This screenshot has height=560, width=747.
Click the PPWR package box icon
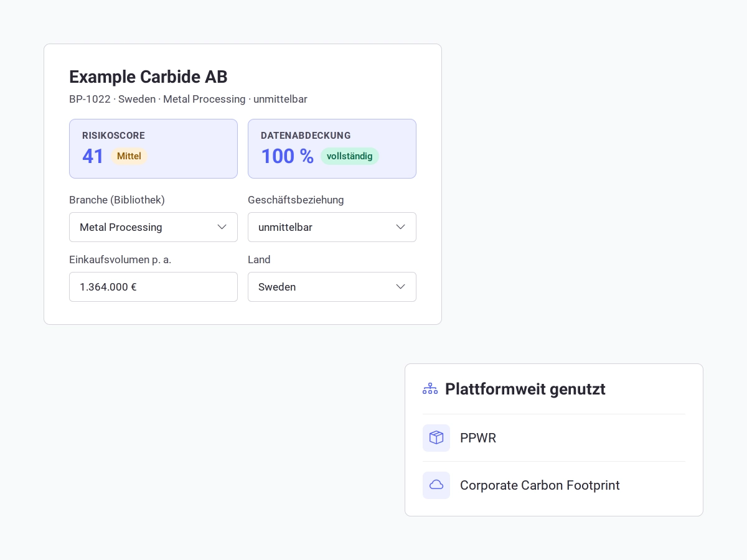(x=436, y=438)
